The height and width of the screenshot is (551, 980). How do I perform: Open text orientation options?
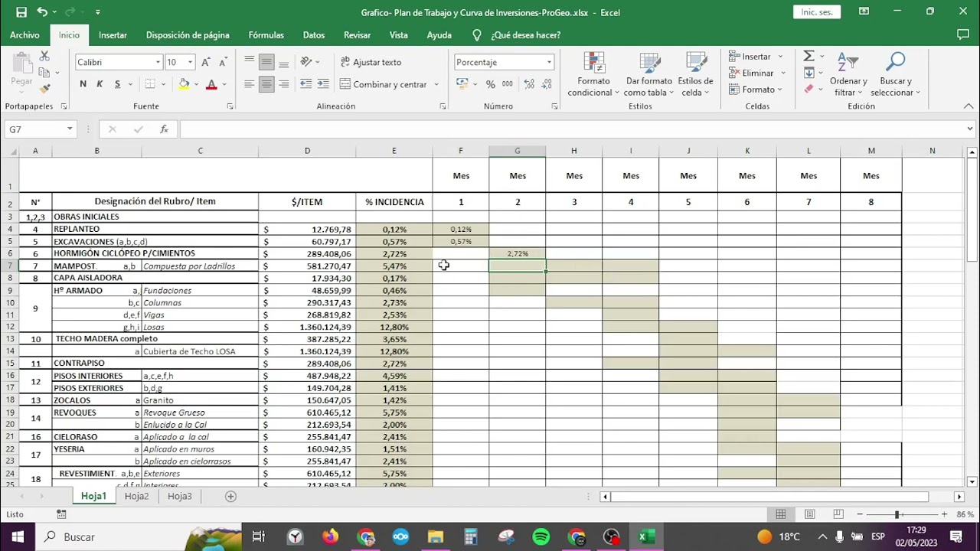tap(309, 62)
